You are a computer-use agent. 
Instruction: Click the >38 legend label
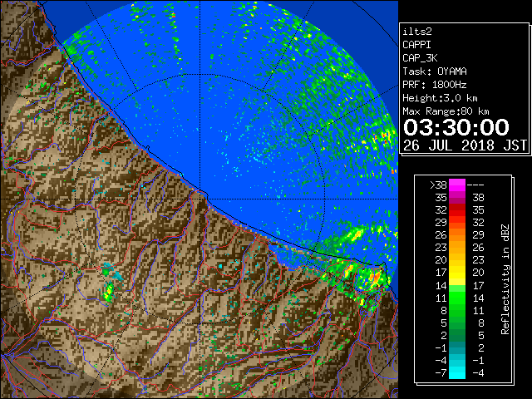click(x=438, y=185)
